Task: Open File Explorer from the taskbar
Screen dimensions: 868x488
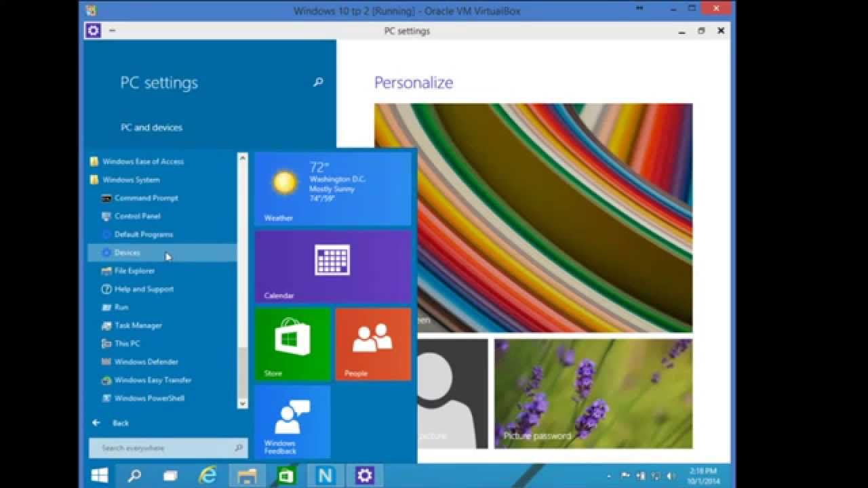Action: click(245, 476)
